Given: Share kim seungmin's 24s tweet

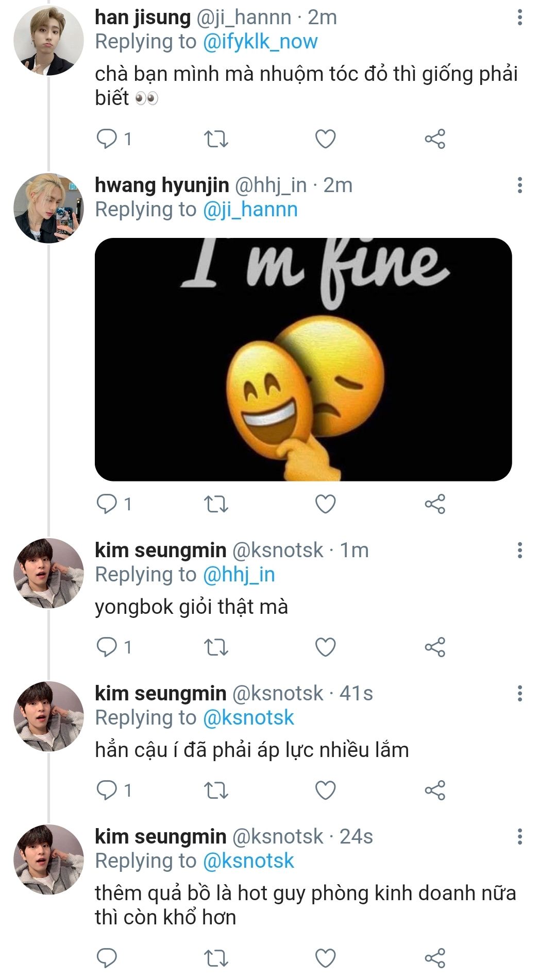Looking at the screenshot, I should [435, 958].
